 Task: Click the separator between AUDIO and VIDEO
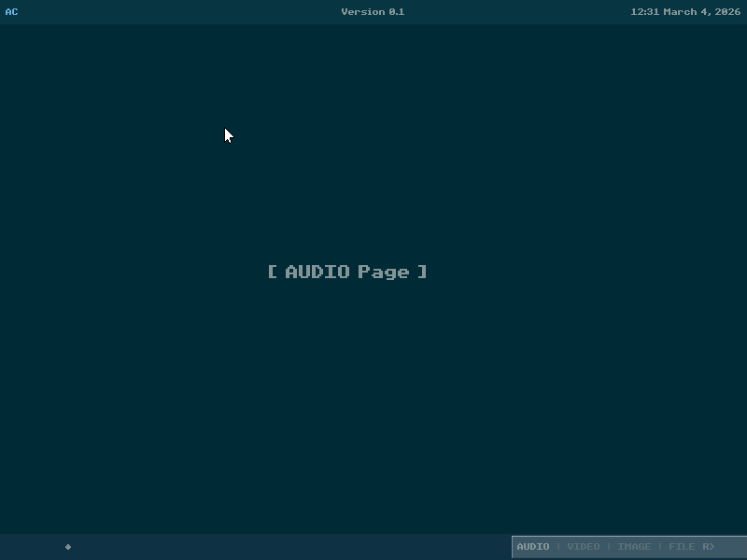point(558,547)
